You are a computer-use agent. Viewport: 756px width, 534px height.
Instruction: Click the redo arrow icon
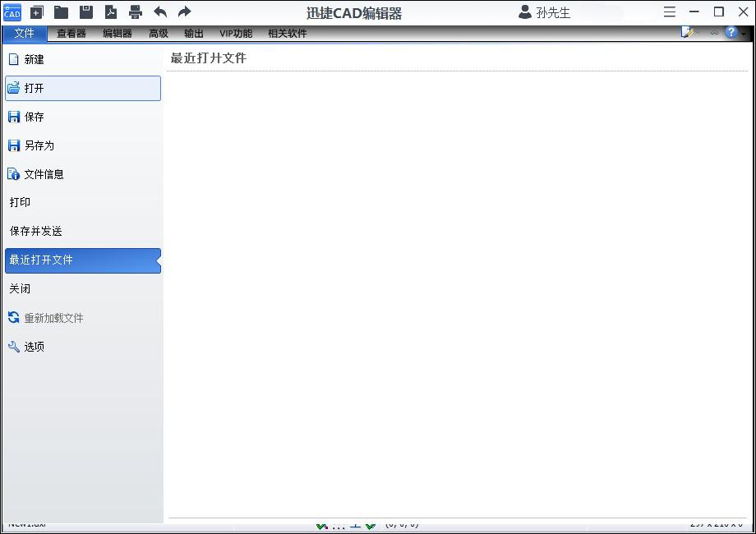[185, 12]
